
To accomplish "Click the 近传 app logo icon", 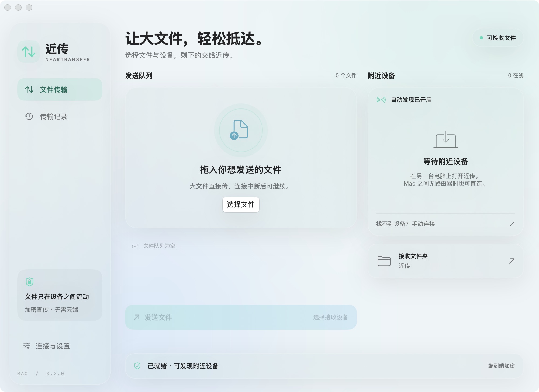I will point(29,52).
